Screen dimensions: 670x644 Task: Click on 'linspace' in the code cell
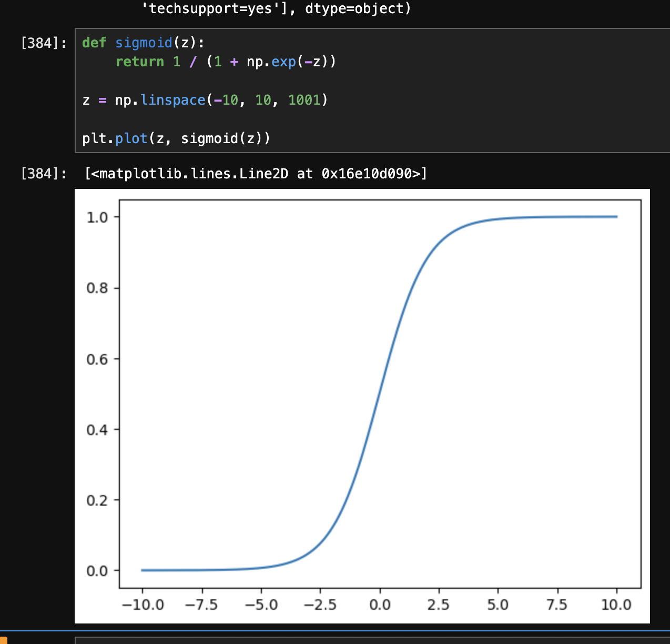(x=172, y=100)
